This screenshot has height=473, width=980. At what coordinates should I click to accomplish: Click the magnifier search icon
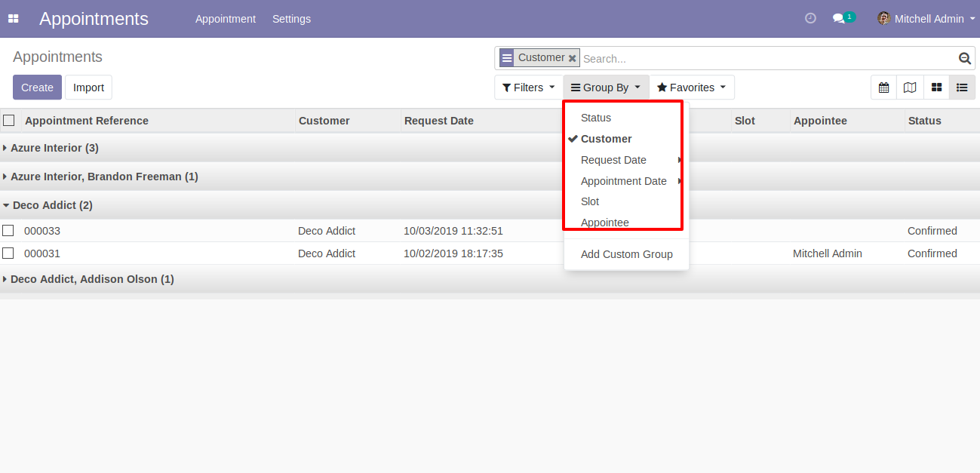click(964, 58)
